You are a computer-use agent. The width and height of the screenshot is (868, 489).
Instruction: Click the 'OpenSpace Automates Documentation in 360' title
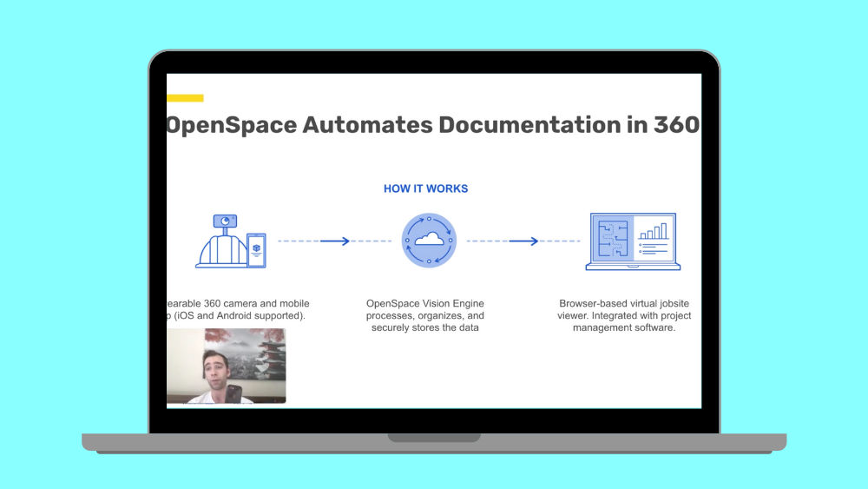[x=433, y=124]
